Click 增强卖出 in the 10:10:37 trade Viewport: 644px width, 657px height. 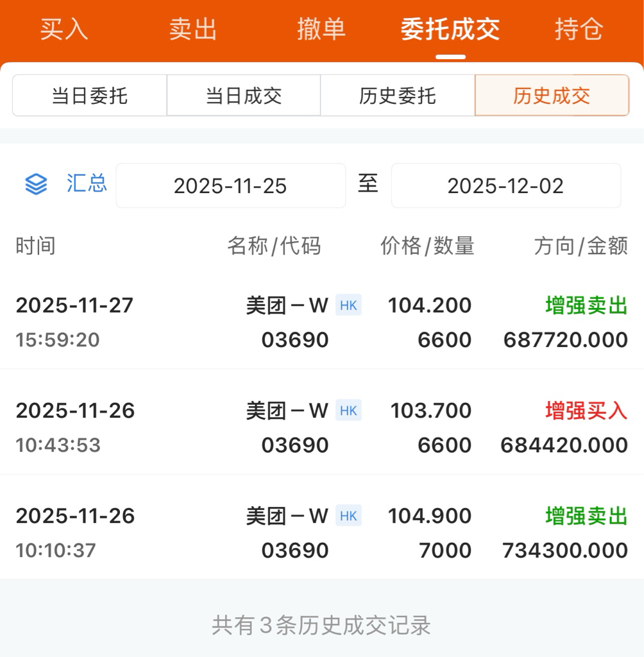(x=587, y=515)
